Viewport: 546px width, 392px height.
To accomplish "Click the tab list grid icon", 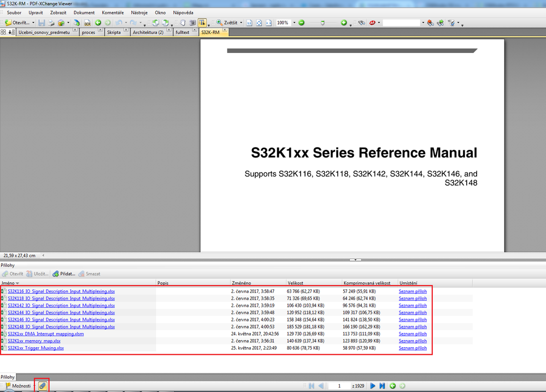I will pos(3,32).
